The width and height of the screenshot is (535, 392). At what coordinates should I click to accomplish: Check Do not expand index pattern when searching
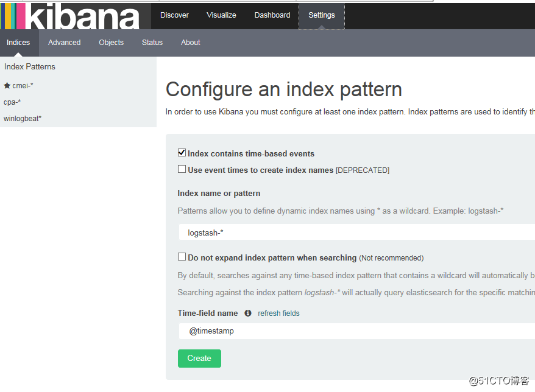point(182,257)
